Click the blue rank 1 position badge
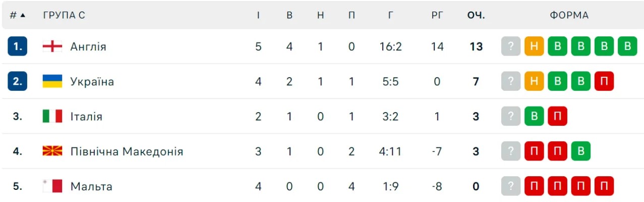Image resolution: width=644 pixels, height=202 pixels. point(17,46)
